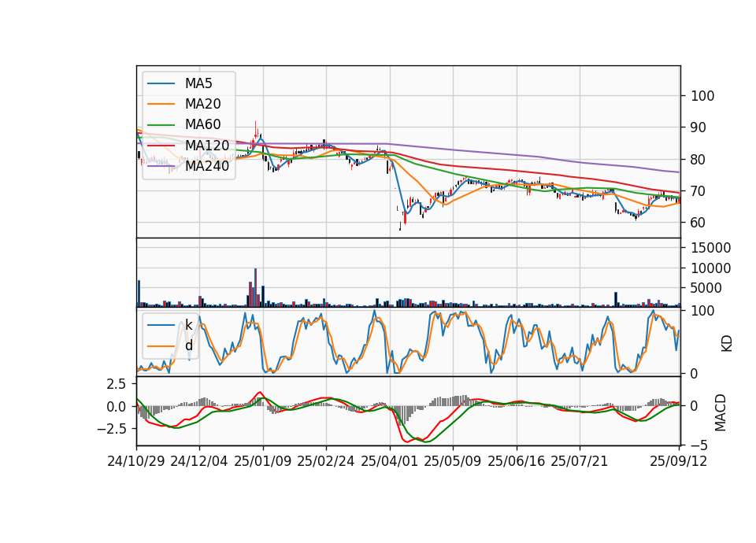Click the price axis value 80

click(699, 160)
